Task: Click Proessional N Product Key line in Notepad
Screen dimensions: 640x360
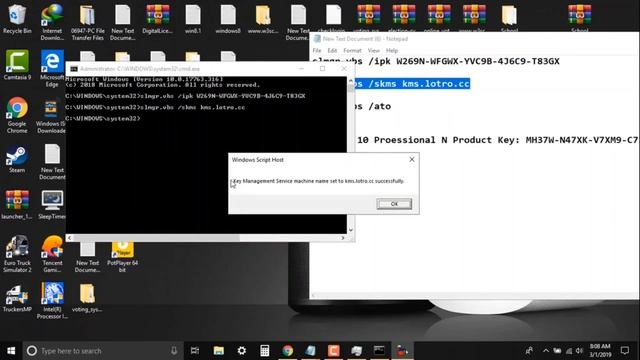Action: (498, 140)
